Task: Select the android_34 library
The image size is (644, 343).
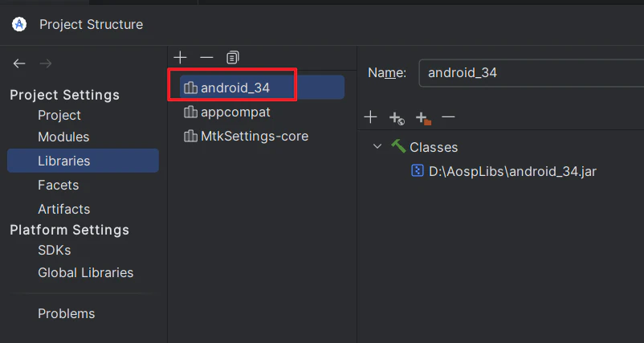Action: (262, 87)
